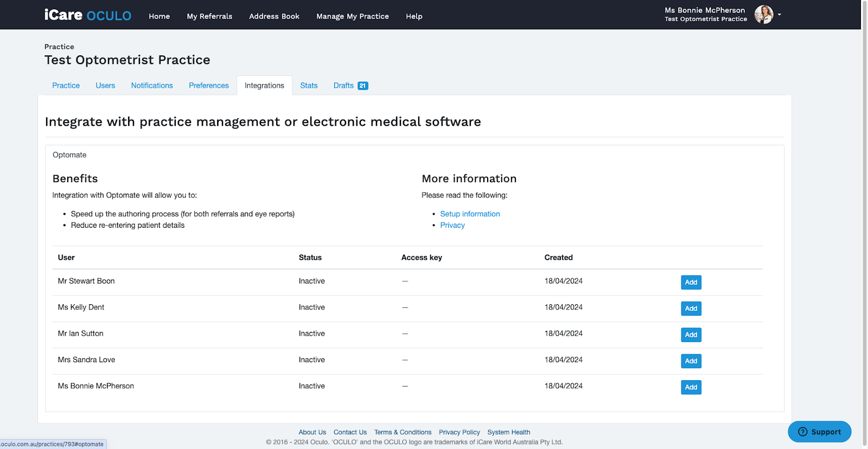Open the Setup information link
868x449 pixels.
[x=470, y=214]
